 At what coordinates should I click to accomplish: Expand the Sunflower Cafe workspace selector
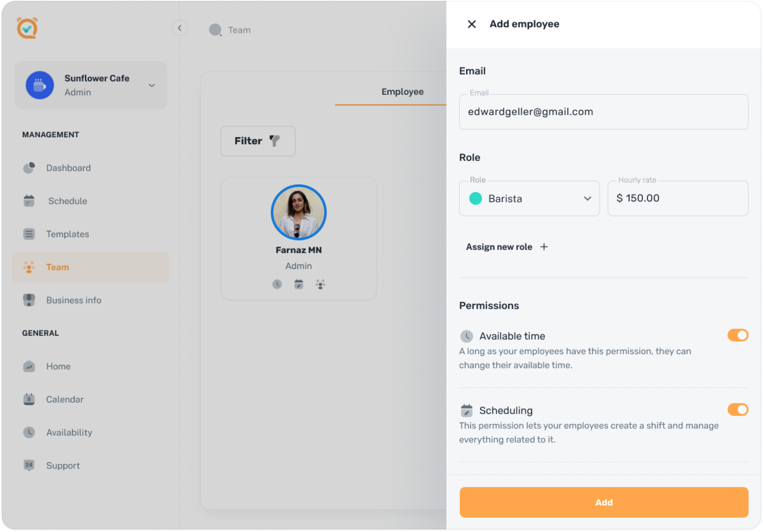(x=152, y=85)
